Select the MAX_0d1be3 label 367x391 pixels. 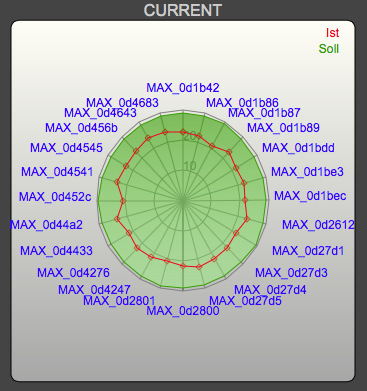pyautogui.click(x=307, y=172)
